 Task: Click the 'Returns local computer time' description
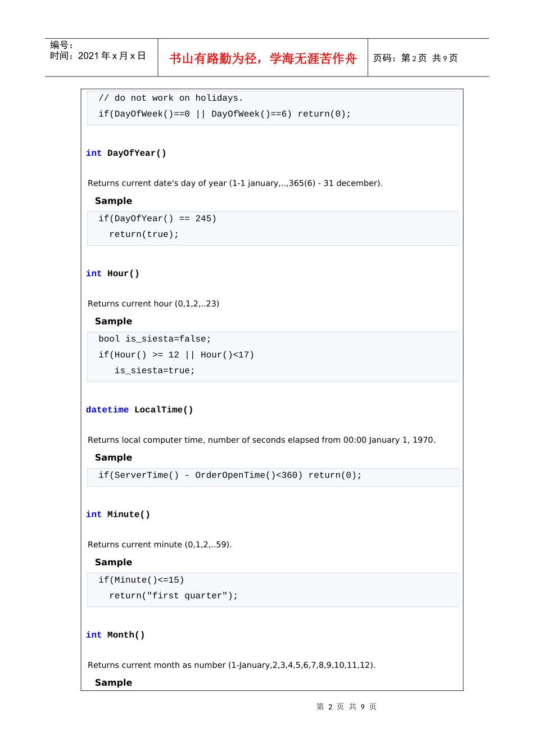pyautogui.click(x=261, y=440)
